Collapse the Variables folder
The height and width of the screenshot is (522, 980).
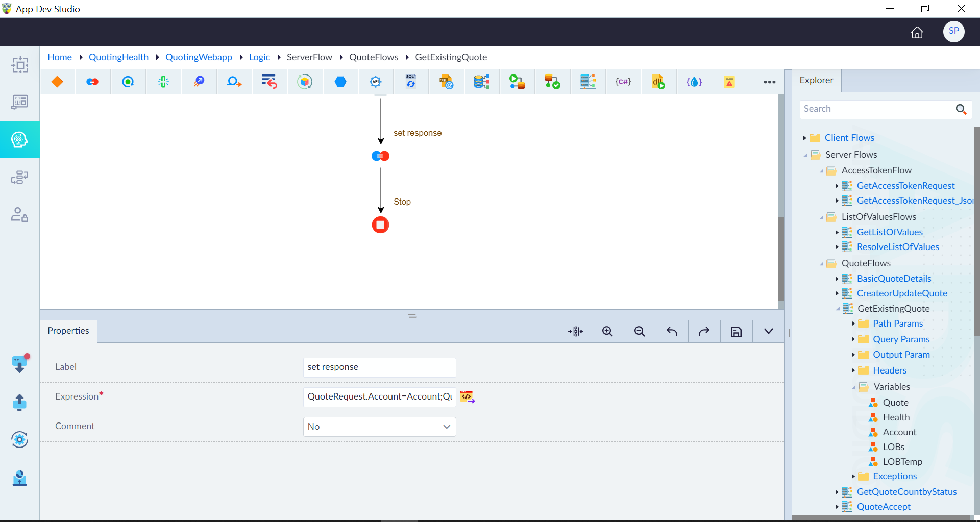click(853, 387)
